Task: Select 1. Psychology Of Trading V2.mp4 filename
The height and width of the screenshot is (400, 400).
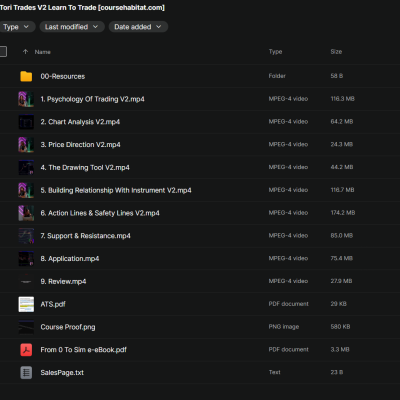Action: 92,99
